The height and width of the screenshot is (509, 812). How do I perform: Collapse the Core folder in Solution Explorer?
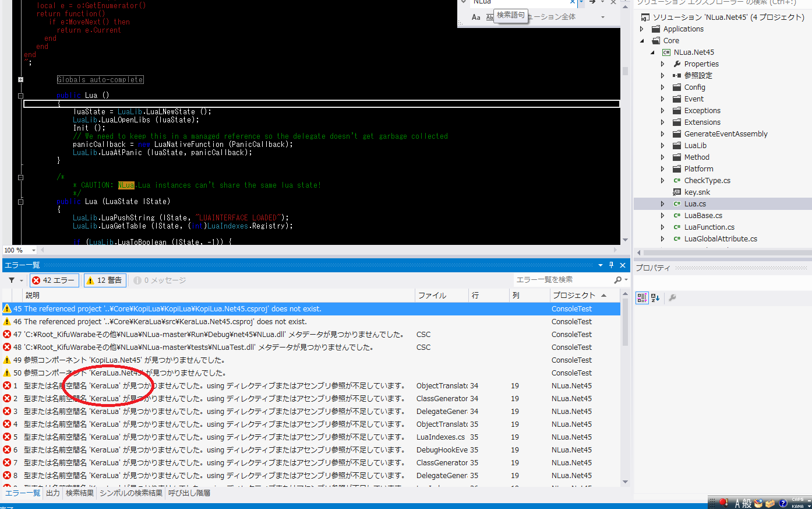click(x=642, y=41)
